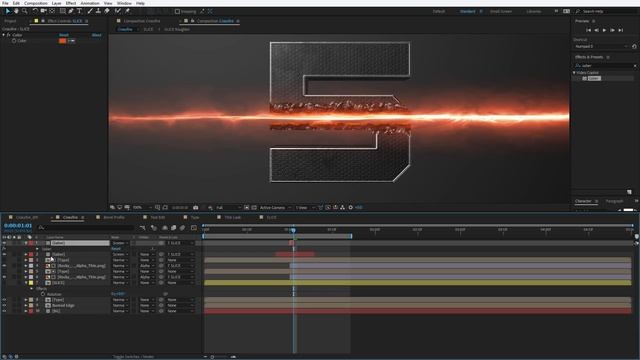Select the Zoom magnifier tool

(x=25, y=11)
